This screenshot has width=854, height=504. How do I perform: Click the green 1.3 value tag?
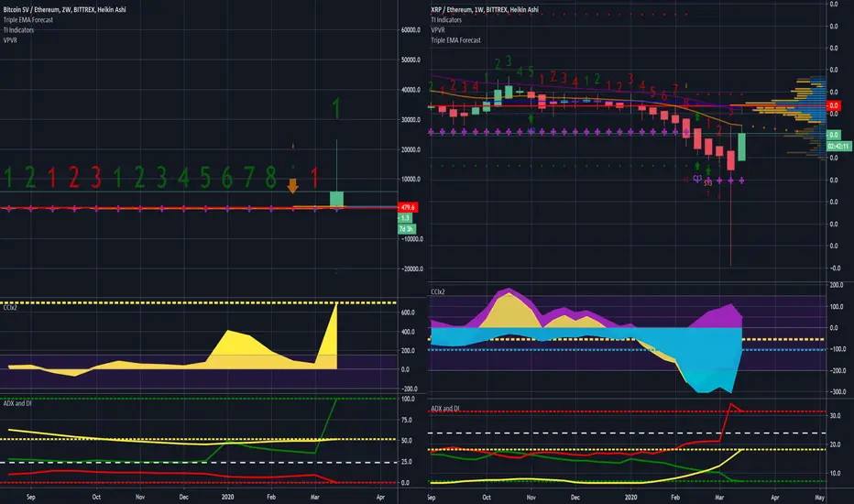pyautogui.click(x=405, y=218)
